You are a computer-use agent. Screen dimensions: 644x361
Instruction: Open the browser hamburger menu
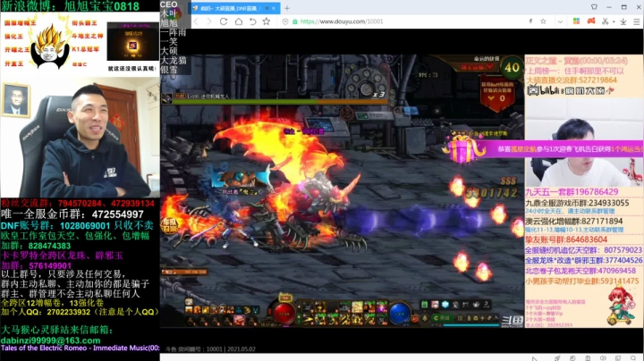click(636, 21)
